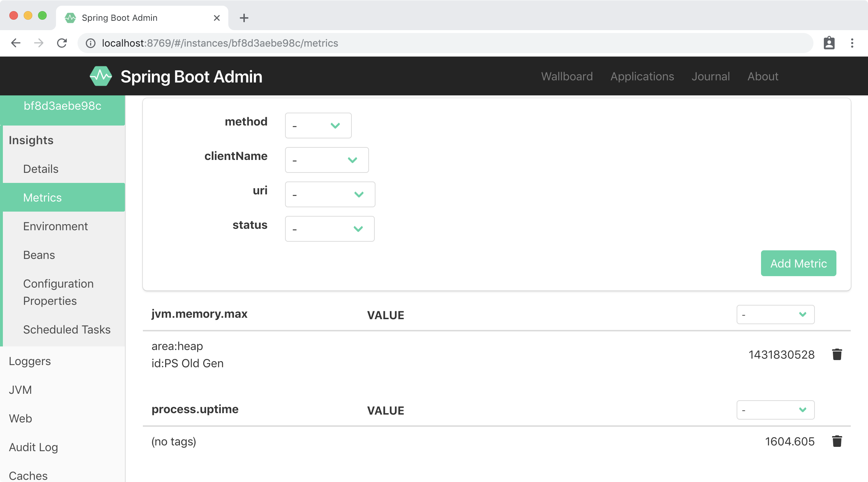Click the (no tags) label
Image resolution: width=868 pixels, height=482 pixels.
coord(174,441)
